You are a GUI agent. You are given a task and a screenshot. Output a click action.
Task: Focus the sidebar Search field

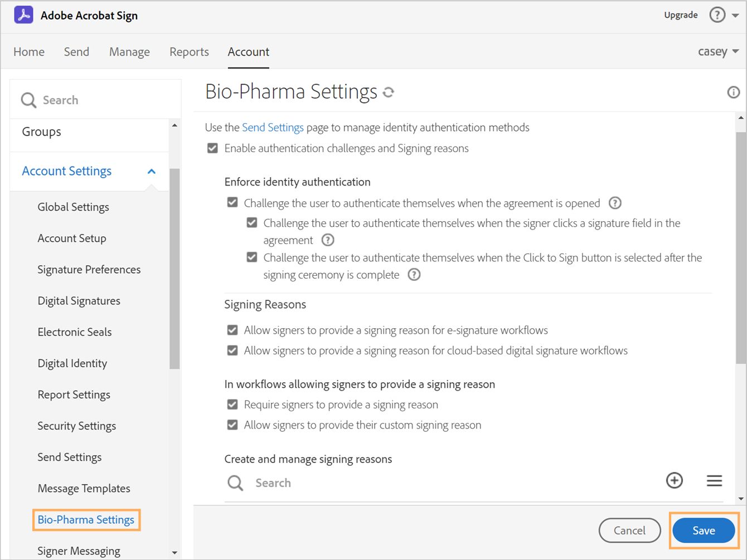[95, 100]
